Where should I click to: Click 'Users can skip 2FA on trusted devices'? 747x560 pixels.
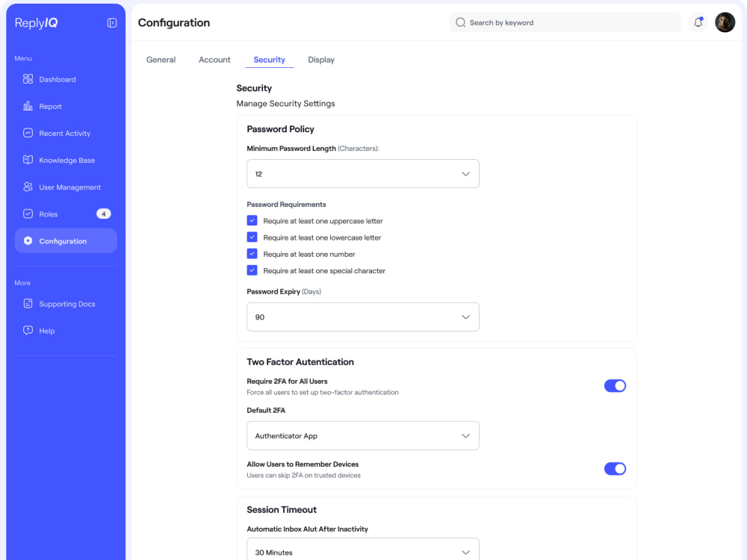(303, 475)
